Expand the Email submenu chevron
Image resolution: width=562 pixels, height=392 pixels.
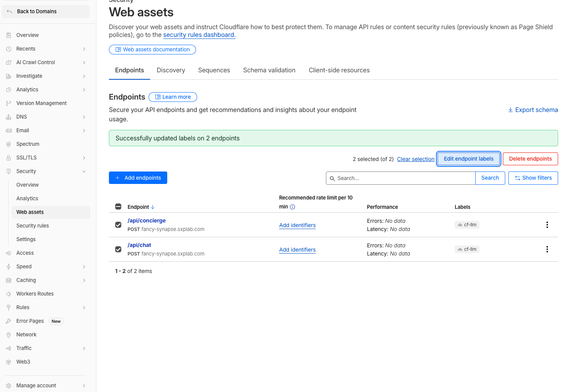(84, 131)
